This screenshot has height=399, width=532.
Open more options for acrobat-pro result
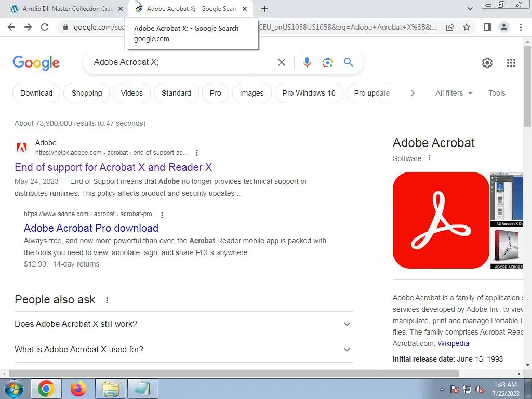162,215
